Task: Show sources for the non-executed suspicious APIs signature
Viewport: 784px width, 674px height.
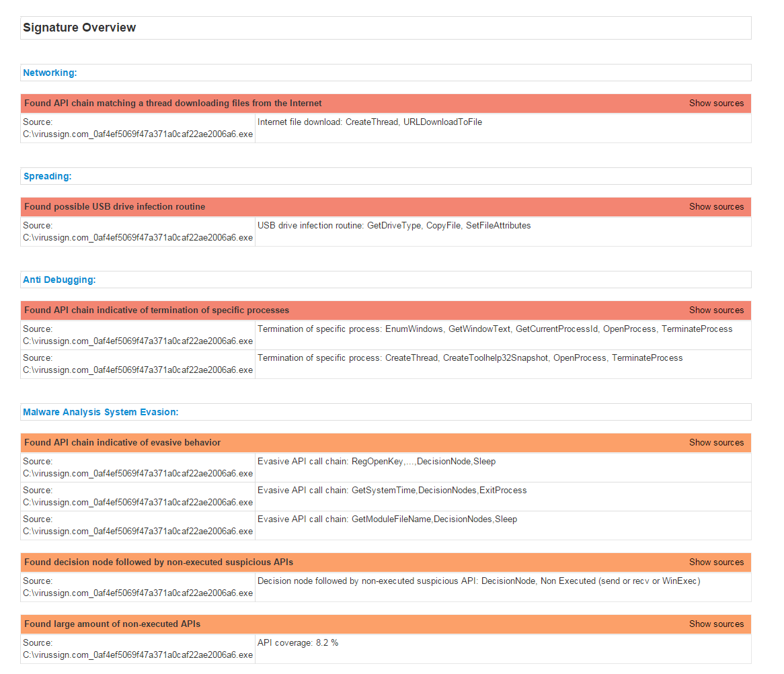Action: pos(717,562)
